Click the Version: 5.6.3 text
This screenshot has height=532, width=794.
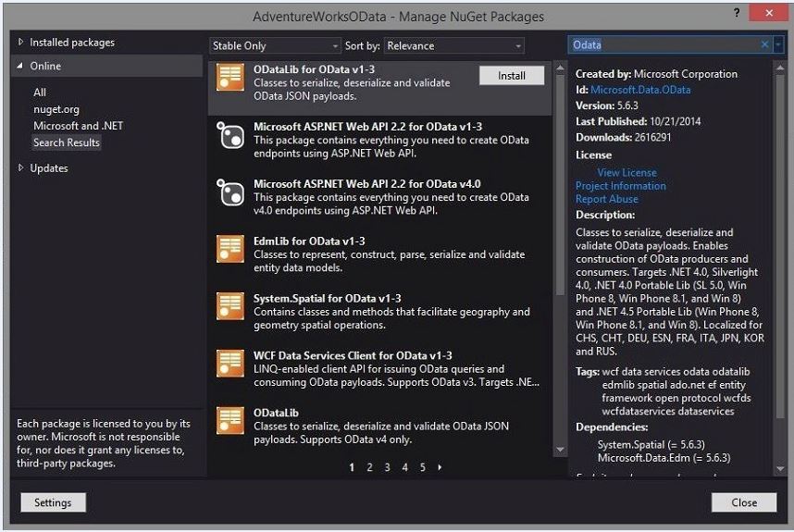(607, 105)
